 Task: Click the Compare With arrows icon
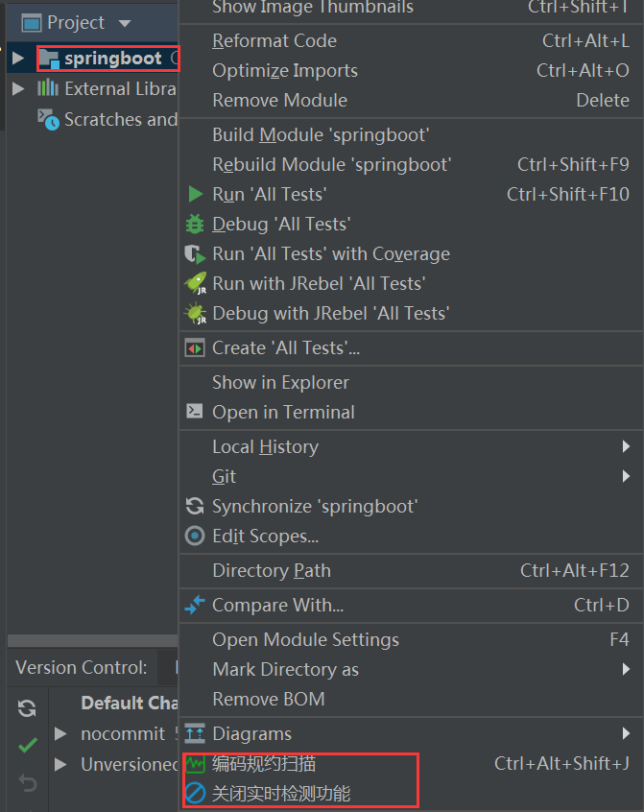pyautogui.click(x=195, y=605)
